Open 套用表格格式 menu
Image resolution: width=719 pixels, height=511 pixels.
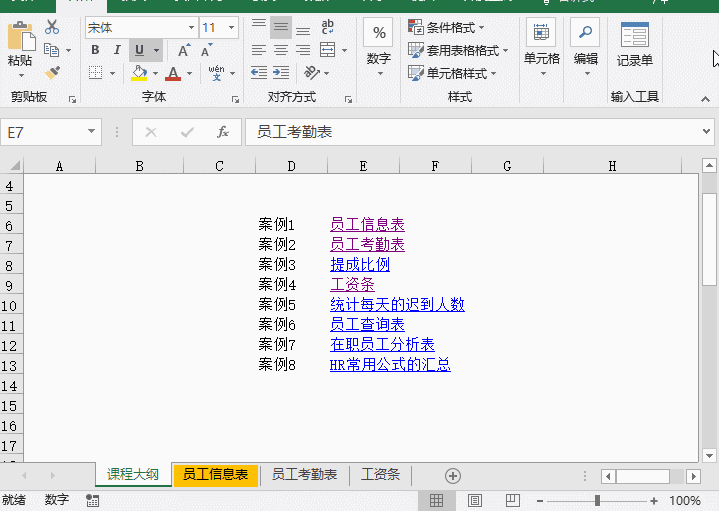coord(458,50)
